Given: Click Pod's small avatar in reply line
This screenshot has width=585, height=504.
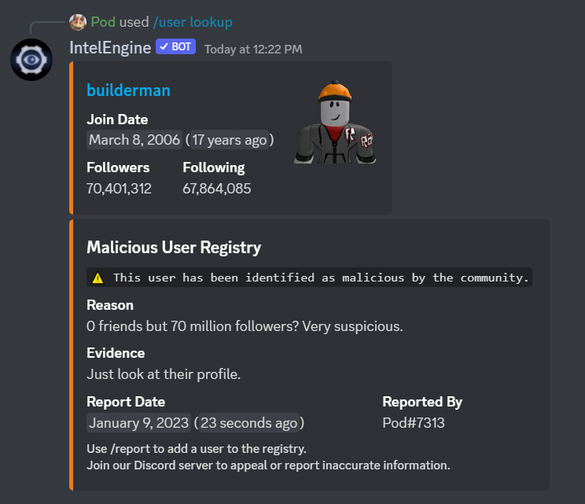Looking at the screenshot, I should [x=78, y=22].
